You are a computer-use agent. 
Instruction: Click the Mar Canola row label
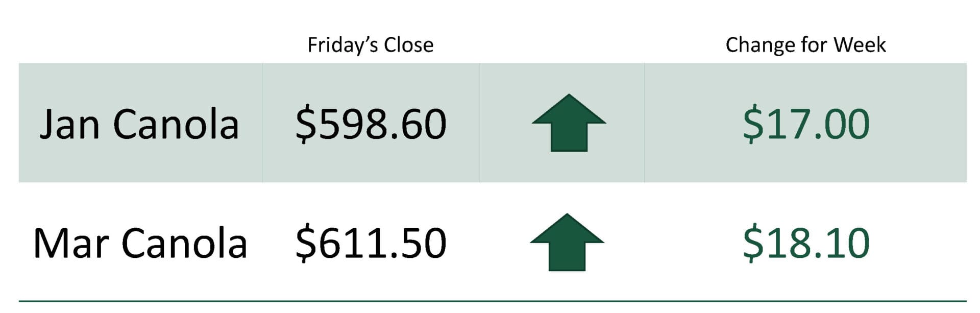pyautogui.click(x=140, y=243)
